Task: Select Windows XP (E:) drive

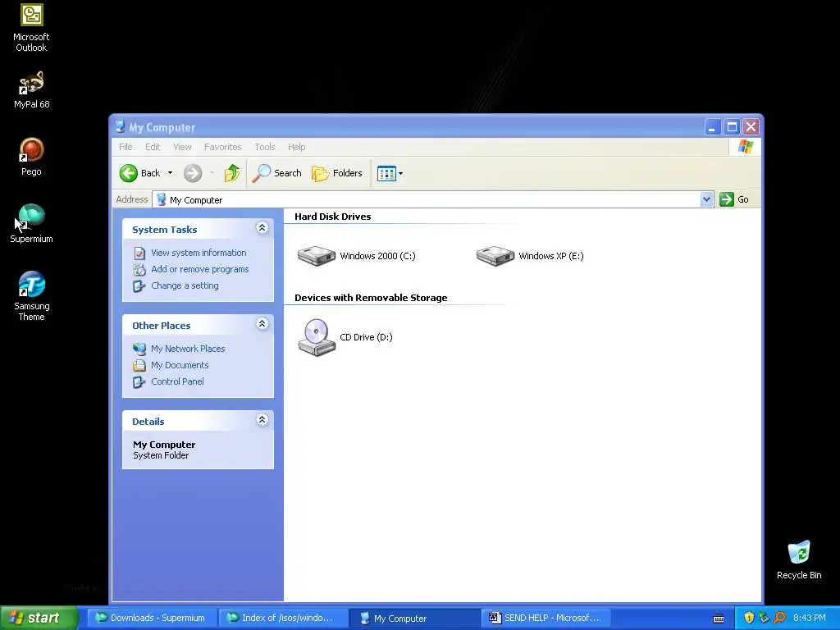Action: click(x=531, y=256)
